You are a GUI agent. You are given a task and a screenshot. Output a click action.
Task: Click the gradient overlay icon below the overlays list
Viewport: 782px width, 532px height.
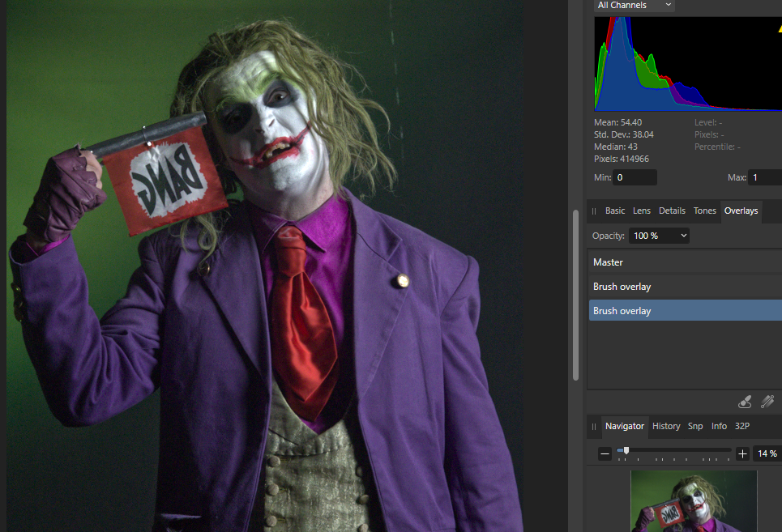[x=767, y=402]
